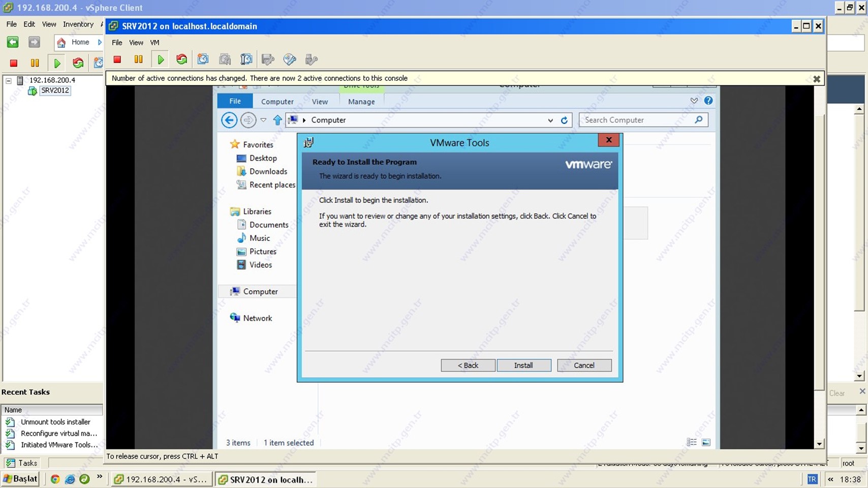The height and width of the screenshot is (488, 868).
Task: Select SRV2012 virtual machine in inventory tree
Action: [55, 90]
